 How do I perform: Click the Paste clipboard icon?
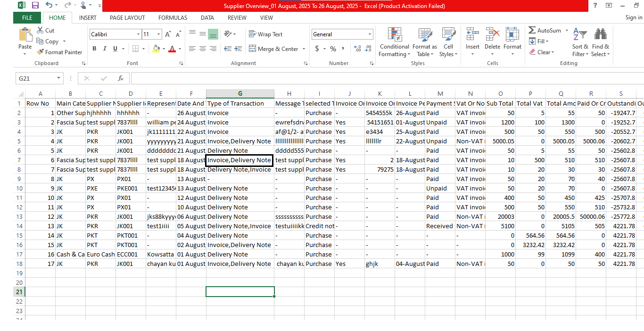25,35
